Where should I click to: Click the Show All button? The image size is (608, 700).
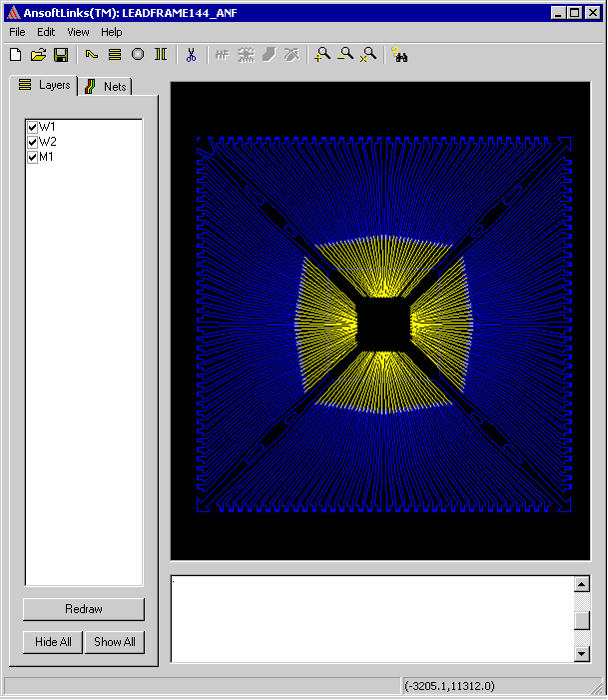point(114,642)
